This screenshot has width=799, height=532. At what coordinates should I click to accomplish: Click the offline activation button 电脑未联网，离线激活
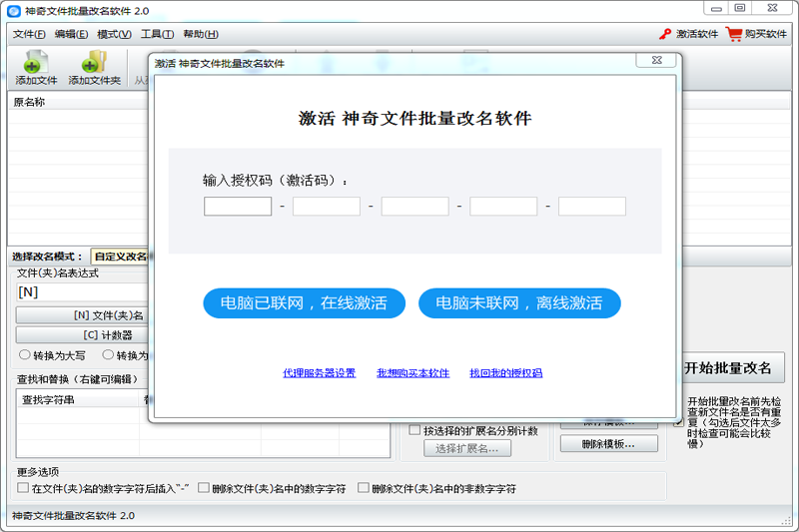pyautogui.click(x=519, y=303)
